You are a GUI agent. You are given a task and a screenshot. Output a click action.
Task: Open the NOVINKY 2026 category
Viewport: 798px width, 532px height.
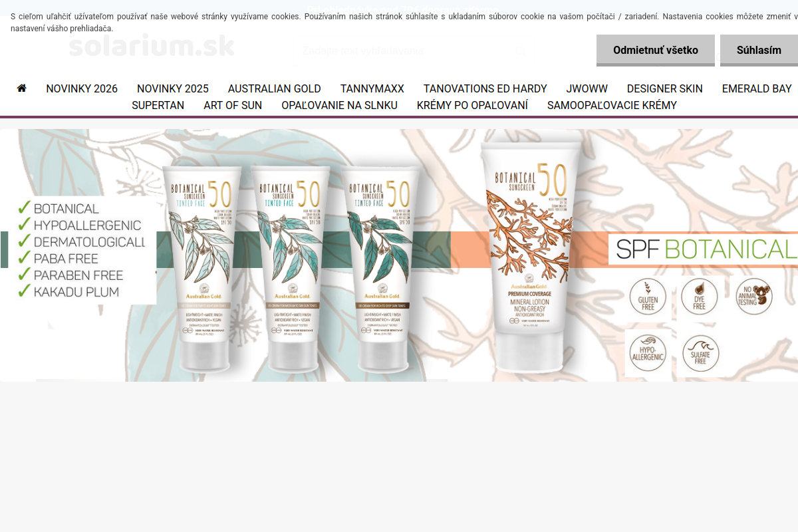click(82, 88)
